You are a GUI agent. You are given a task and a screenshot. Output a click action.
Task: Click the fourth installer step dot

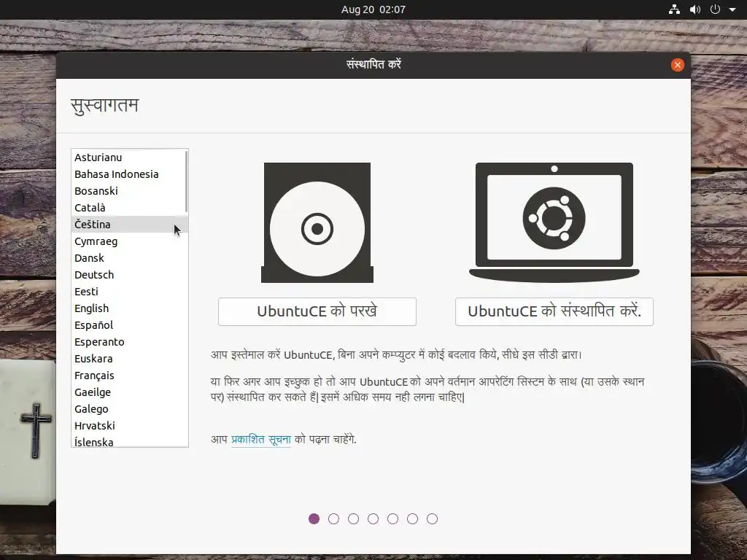coord(373,518)
